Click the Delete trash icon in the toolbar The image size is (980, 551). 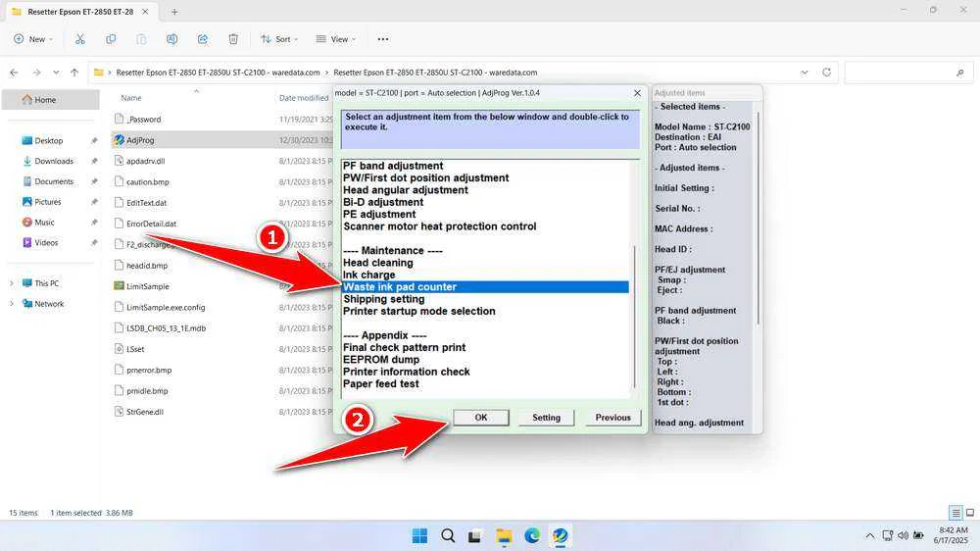[233, 39]
